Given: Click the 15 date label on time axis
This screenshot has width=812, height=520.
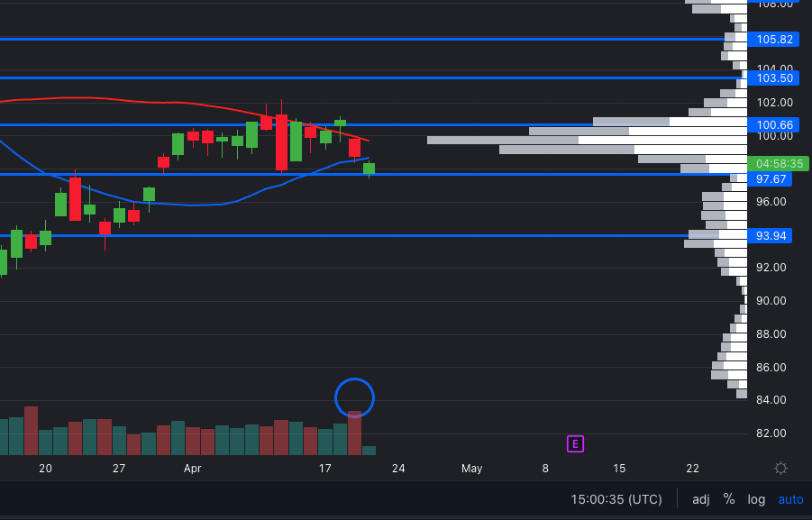Looking at the screenshot, I should coord(619,469).
